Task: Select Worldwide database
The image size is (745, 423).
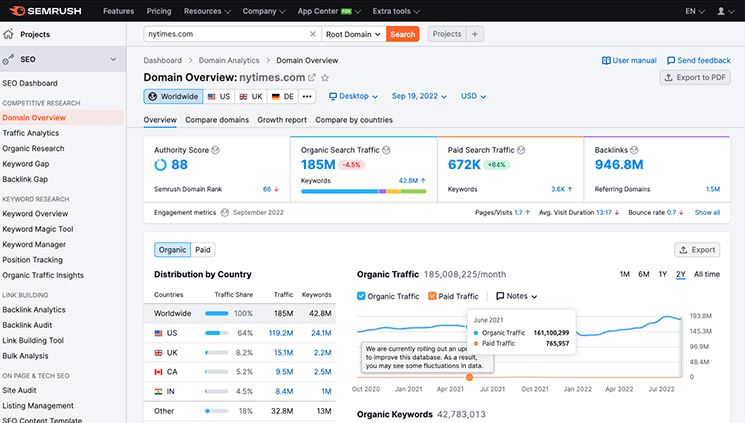Action: (x=173, y=96)
